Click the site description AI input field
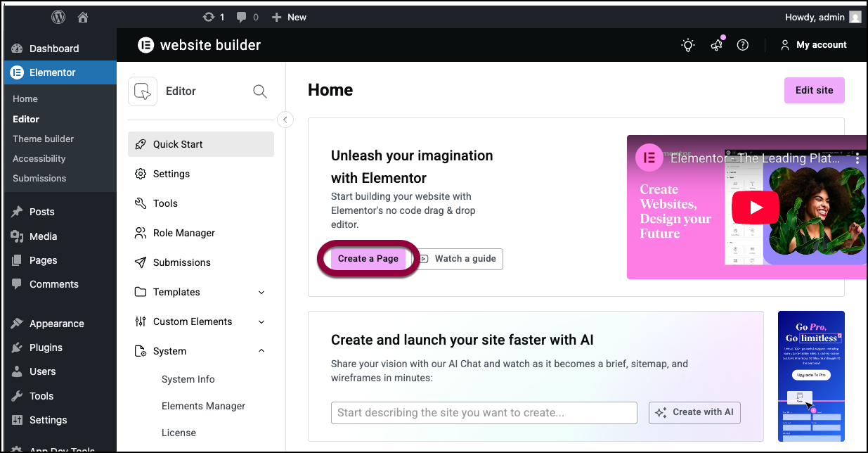868x453 pixels. tap(484, 413)
